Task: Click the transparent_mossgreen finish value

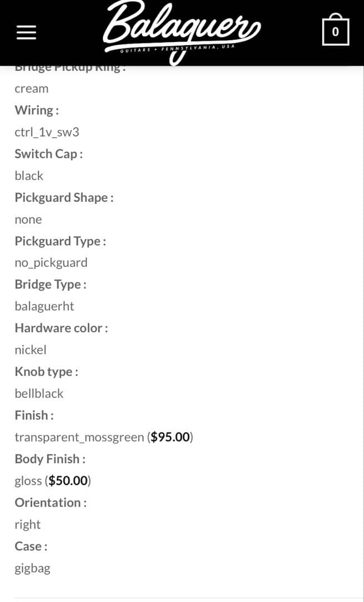Action: 79,437
